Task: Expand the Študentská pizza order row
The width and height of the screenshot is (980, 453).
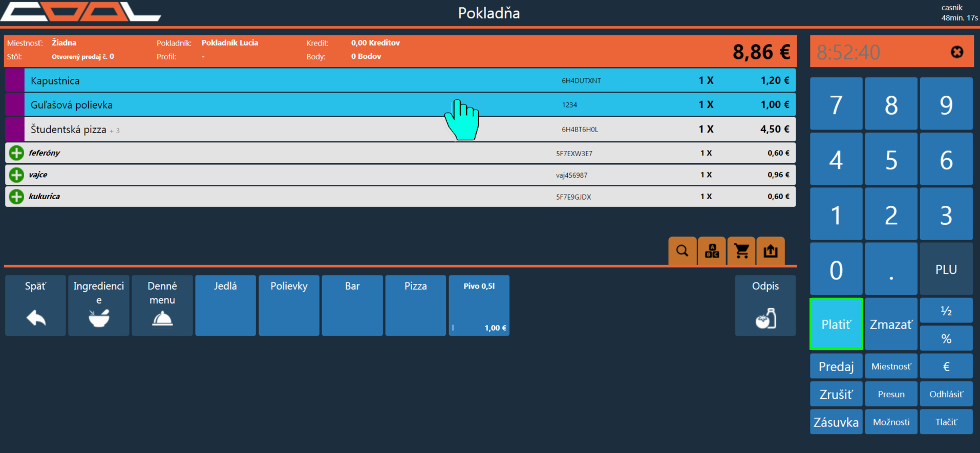Action: pos(307,130)
